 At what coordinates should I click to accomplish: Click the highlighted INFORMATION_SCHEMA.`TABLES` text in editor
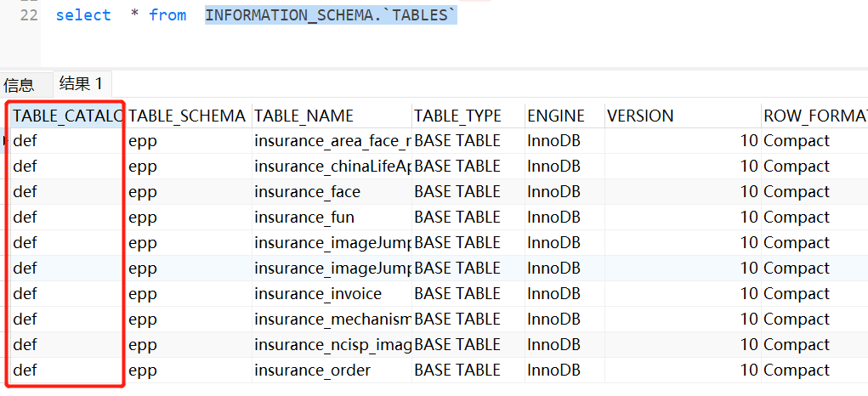331,15
